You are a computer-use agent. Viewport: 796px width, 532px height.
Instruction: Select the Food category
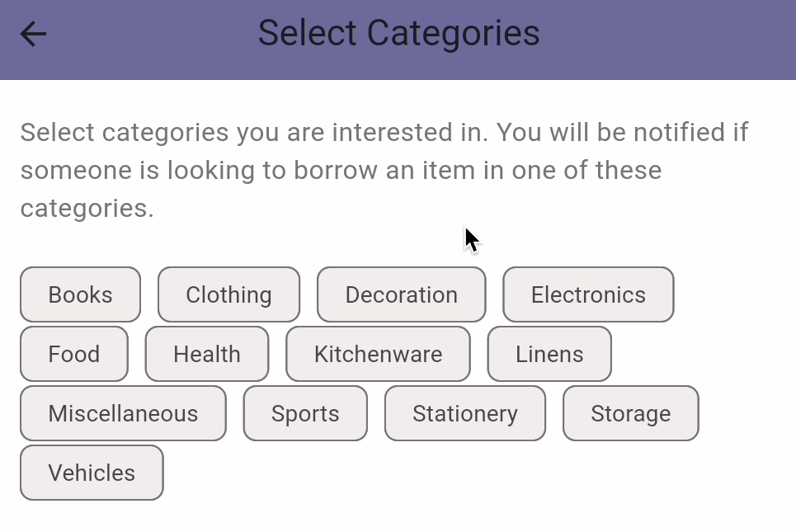pos(73,354)
